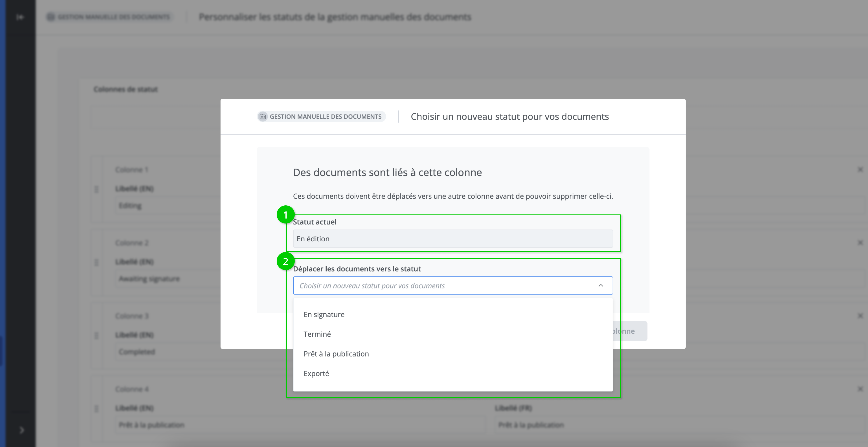This screenshot has height=447, width=868.
Task: Pick 'Prêt à la publication' option
Action: click(x=336, y=354)
